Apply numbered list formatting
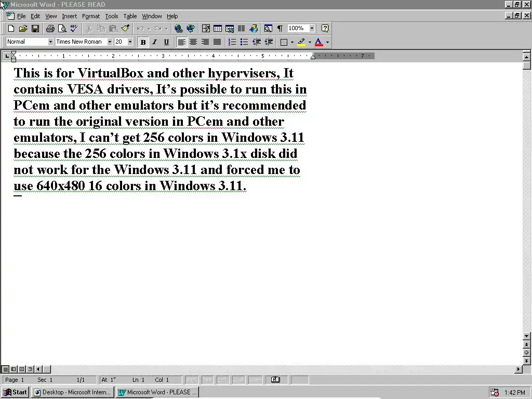The width and height of the screenshot is (532, 399). (232, 42)
